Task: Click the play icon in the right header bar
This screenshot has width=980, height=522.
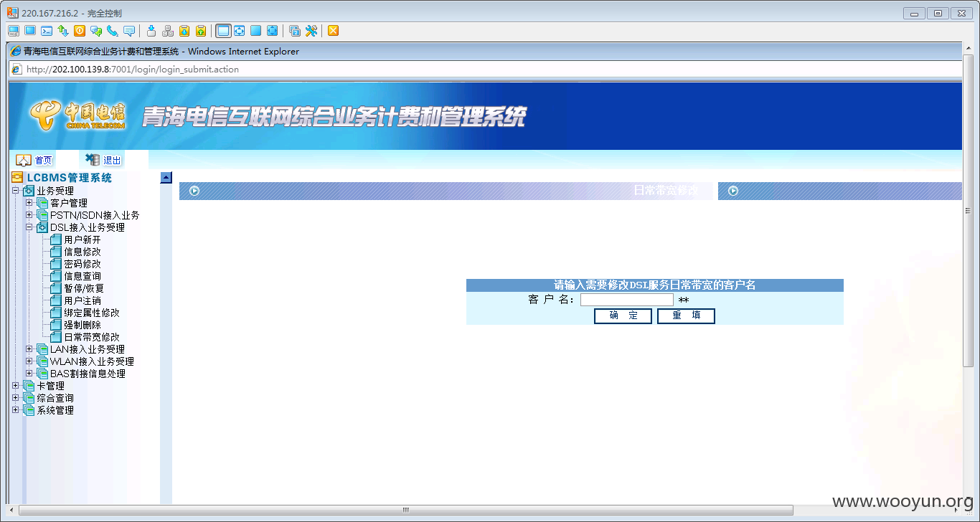Action: click(733, 191)
